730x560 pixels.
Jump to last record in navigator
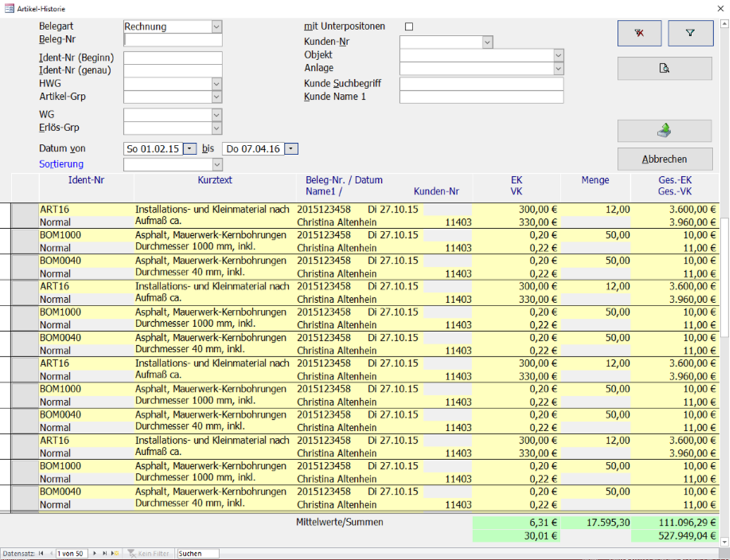(x=105, y=553)
